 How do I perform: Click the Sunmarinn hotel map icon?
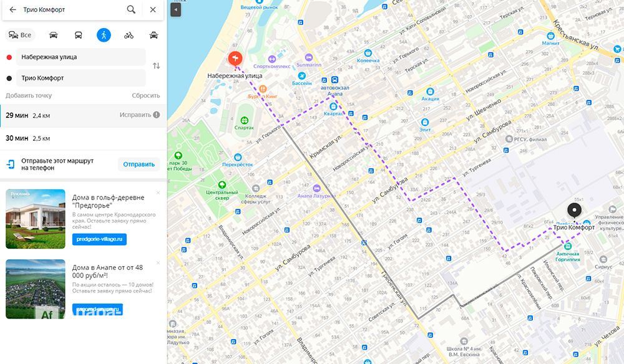pos(309,57)
